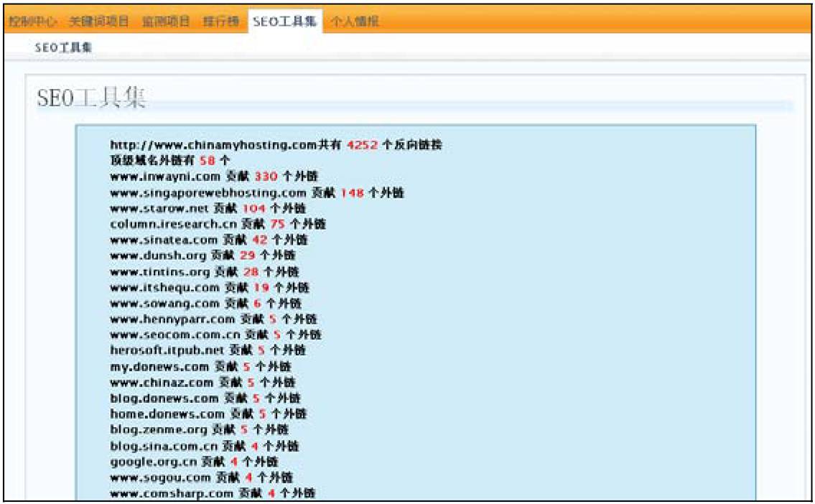Select the active SEO工具集 tab
The height and width of the screenshot is (504, 815).
(x=285, y=22)
